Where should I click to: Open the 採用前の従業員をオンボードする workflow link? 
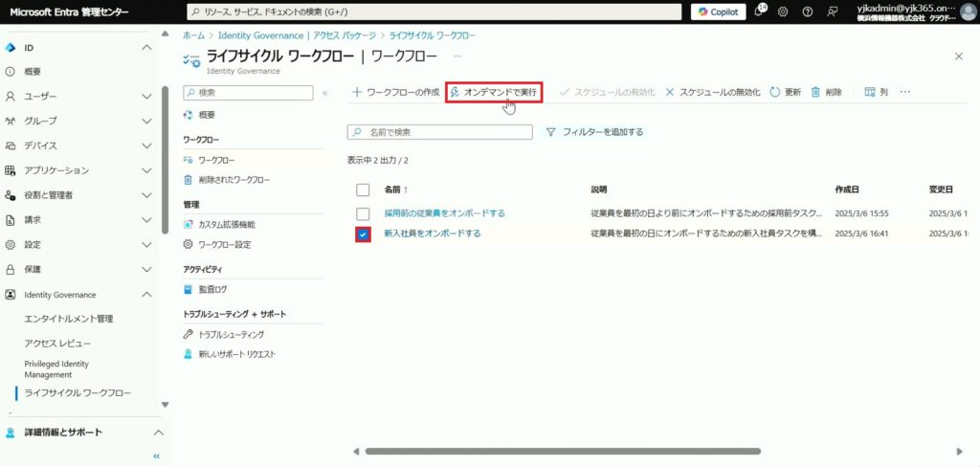coord(444,213)
